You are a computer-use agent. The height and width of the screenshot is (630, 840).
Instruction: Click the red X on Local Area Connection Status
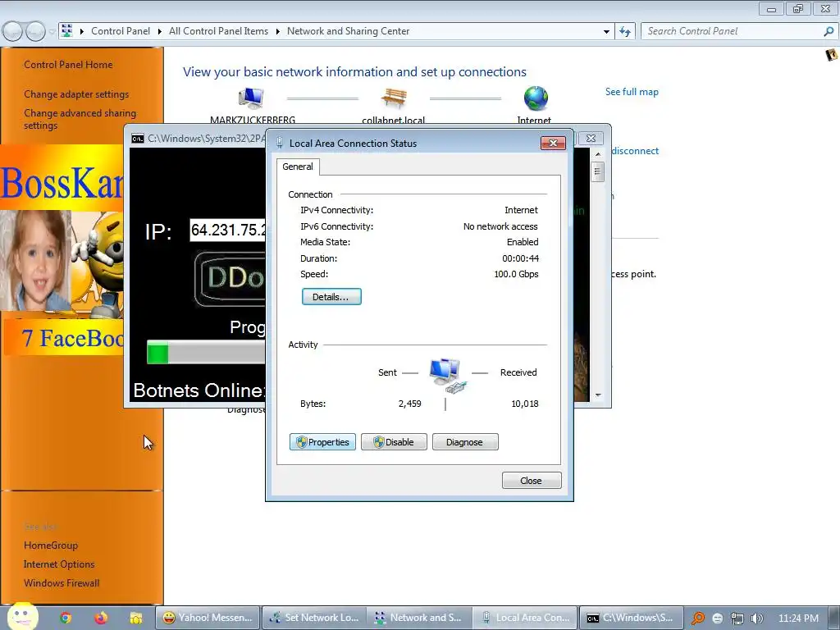click(554, 143)
